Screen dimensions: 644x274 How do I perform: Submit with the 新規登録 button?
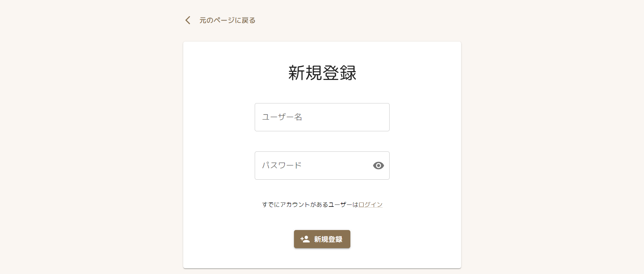(x=322, y=239)
